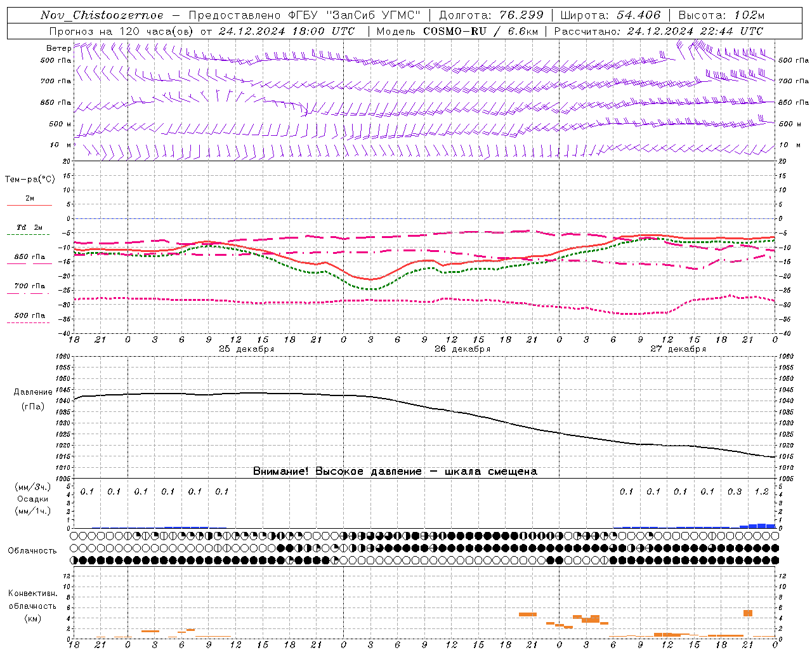The width and height of the screenshot is (812, 650).
Task: Select the Долгота: 76.299 value
Action: (x=491, y=15)
